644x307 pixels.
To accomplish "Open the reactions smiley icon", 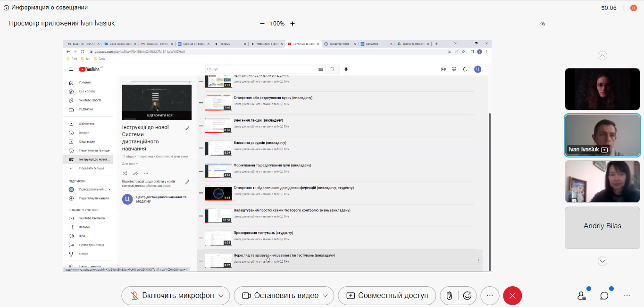I will pyautogui.click(x=468, y=296).
